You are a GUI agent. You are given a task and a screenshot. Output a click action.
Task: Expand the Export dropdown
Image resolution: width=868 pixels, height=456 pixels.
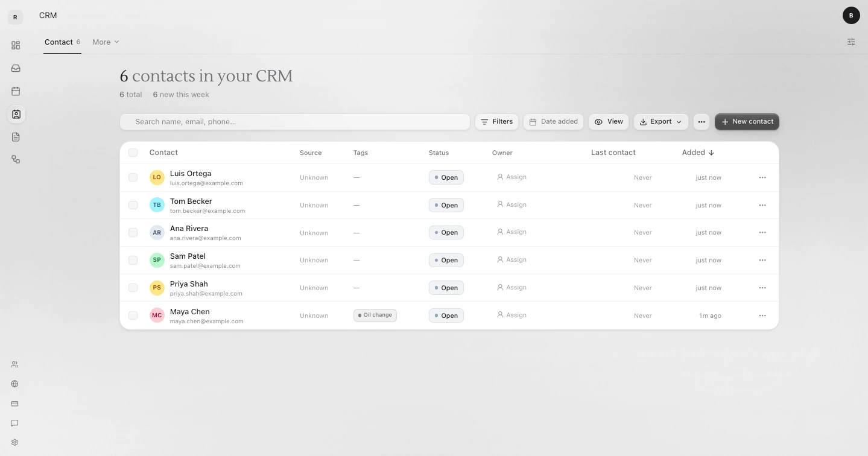coord(661,122)
